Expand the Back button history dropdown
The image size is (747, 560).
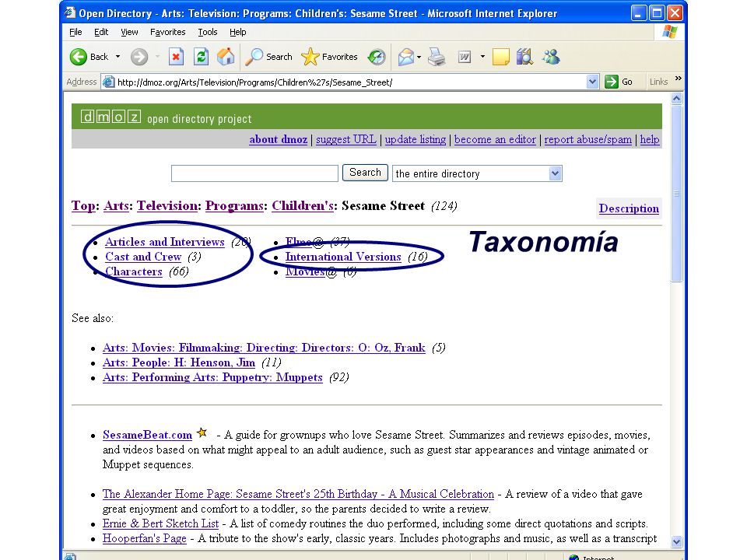(117, 57)
